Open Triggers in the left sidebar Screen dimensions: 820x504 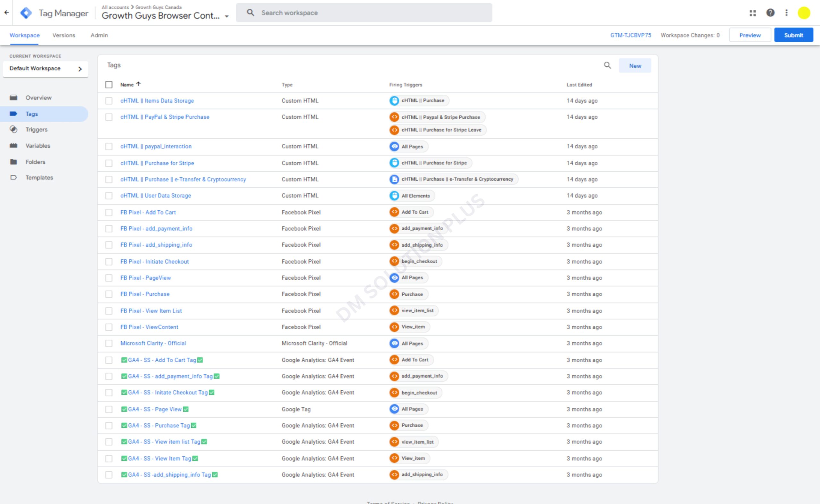[x=36, y=130]
